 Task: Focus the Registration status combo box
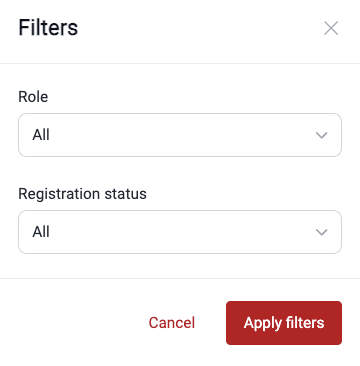pos(180,232)
